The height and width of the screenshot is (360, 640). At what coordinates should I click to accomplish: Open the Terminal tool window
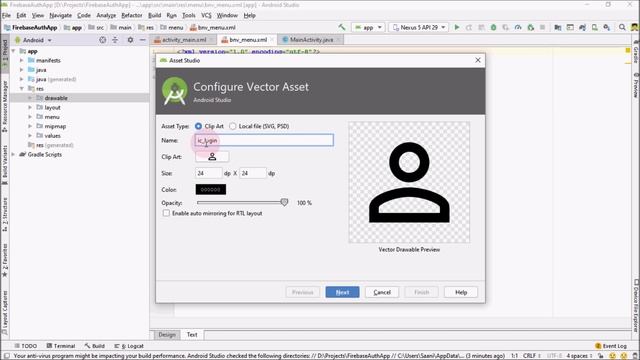61,346
